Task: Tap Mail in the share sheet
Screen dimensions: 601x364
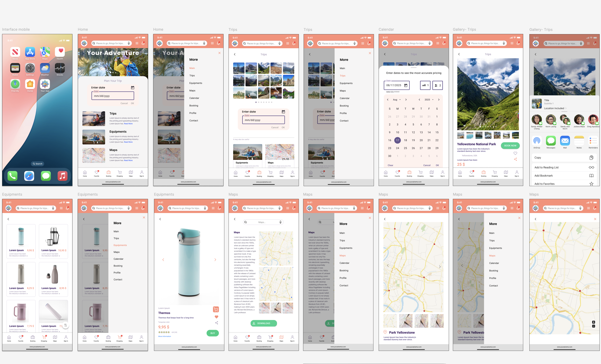Action: point(565,141)
